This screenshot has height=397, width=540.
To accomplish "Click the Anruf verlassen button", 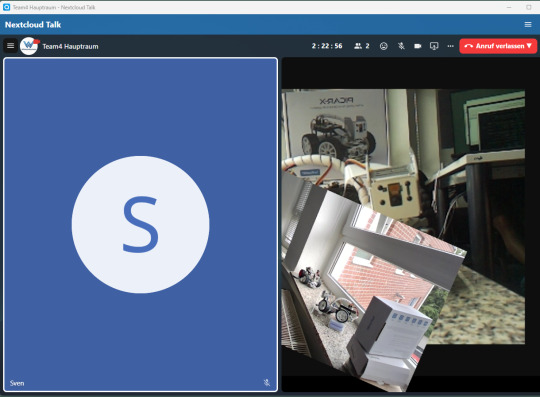I will [x=498, y=46].
